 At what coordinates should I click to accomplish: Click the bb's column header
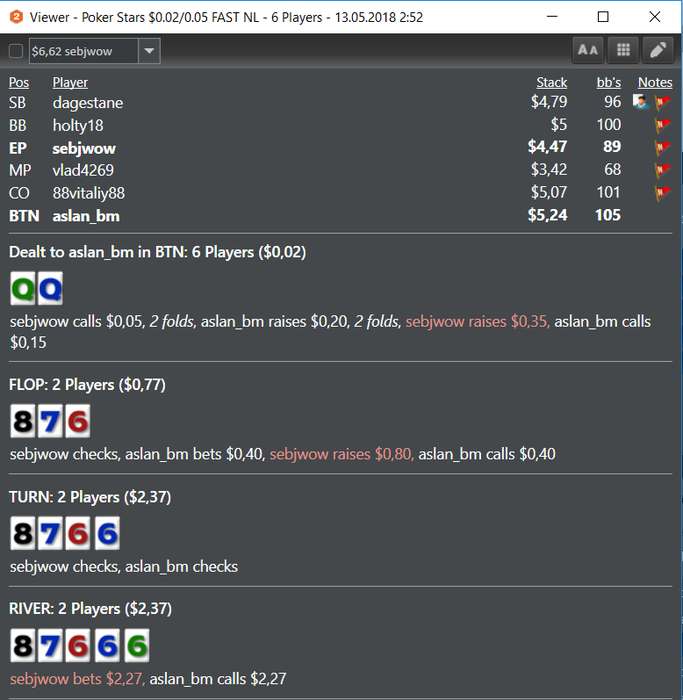click(609, 83)
